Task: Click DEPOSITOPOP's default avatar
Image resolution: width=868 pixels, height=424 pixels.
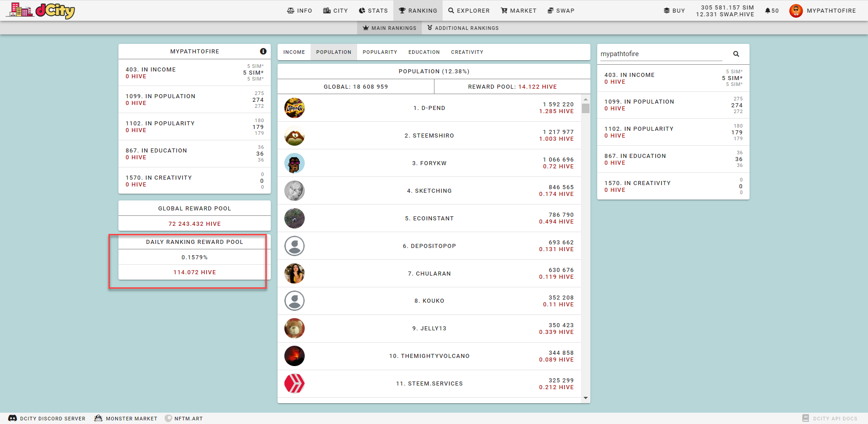Action: [x=294, y=246]
